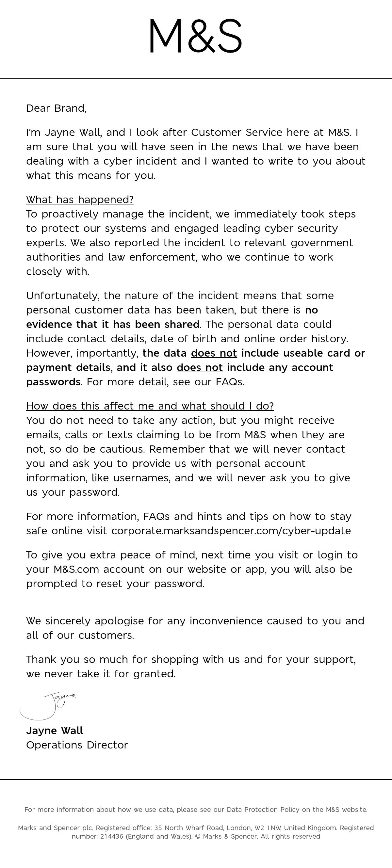Viewport: 392px width, 868px height.
Task: Click bold 'passwords' word
Action: click(x=53, y=382)
